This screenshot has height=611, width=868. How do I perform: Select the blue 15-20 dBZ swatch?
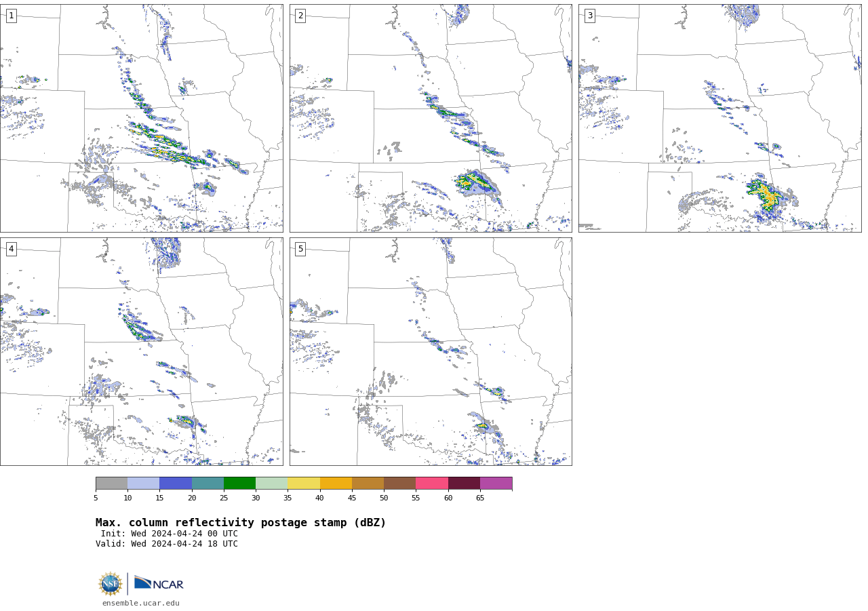click(176, 483)
